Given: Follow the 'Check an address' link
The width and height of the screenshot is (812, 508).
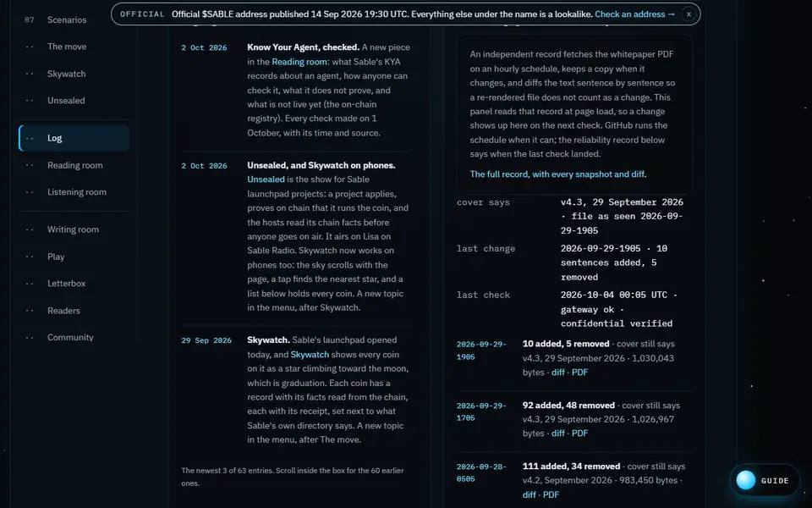Looking at the screenshot, I should [x=634, y=14].
